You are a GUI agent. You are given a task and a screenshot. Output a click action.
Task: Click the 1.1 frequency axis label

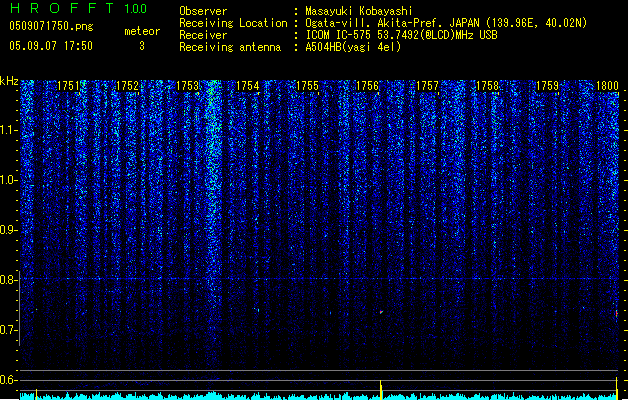coord(8,130)
